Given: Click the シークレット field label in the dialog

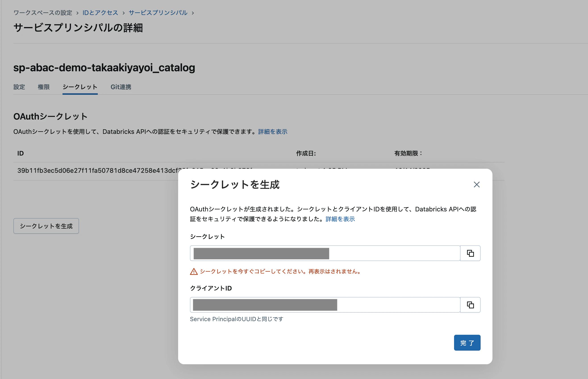Looking at the screenshot, I should click(x=207, y=236).
